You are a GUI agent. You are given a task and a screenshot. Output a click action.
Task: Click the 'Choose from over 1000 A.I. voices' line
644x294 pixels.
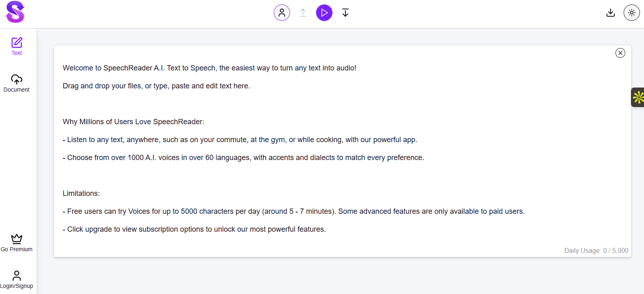point(244,158)
